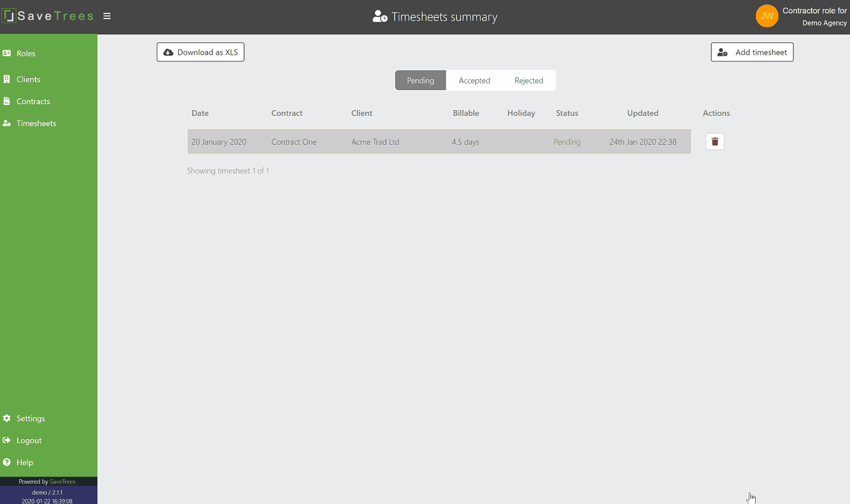Sort by the Date column header
Screen dimensions: 850x504
point(200,113)
